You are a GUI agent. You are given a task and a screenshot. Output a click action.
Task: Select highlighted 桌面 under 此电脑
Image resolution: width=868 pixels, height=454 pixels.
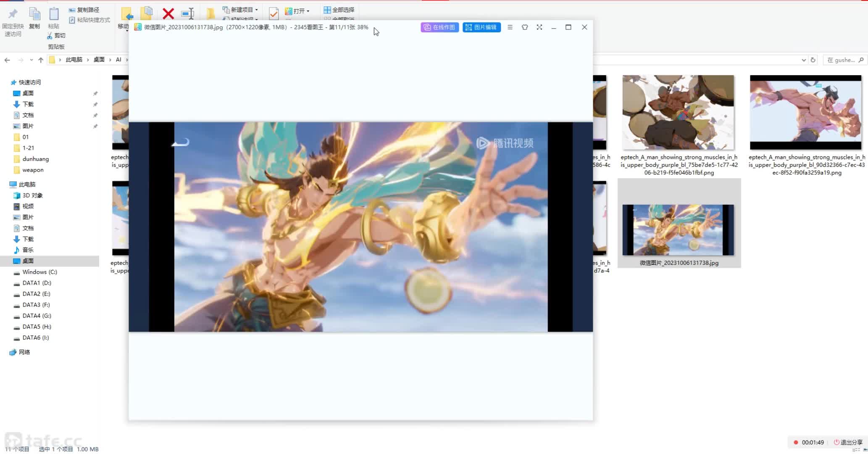click(x=28, y=261)
